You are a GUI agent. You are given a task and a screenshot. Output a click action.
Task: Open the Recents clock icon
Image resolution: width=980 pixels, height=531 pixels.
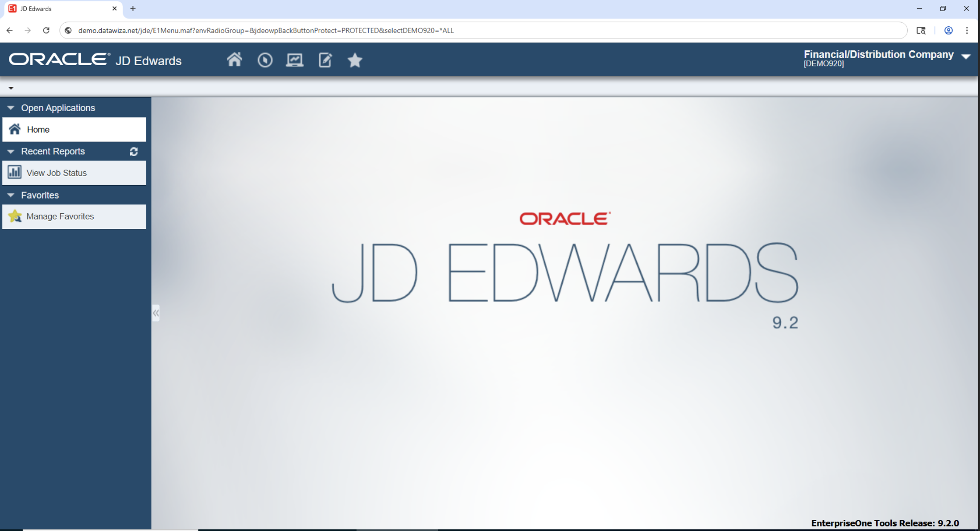[x=265, y=60]
